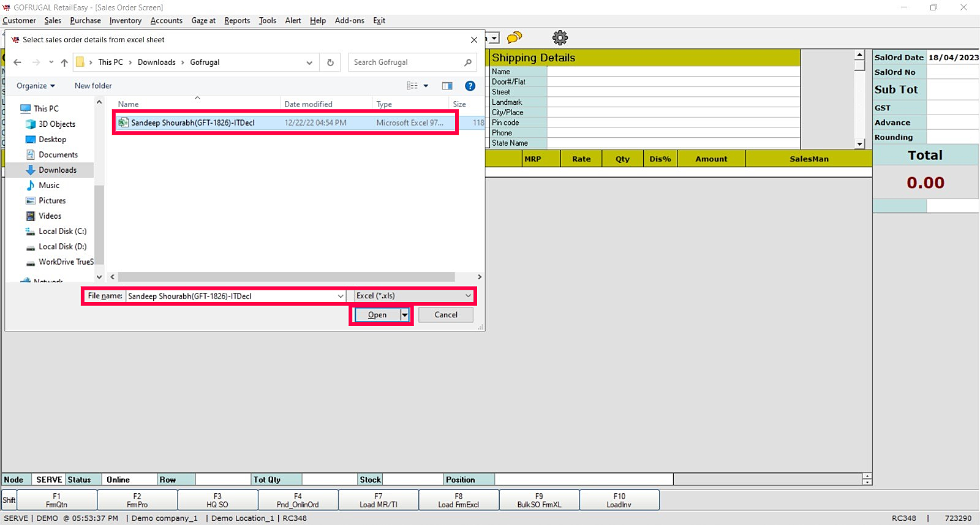Click the horizontal scrollbar in file list
Viewport: 980px width, 525px height.
286,277
